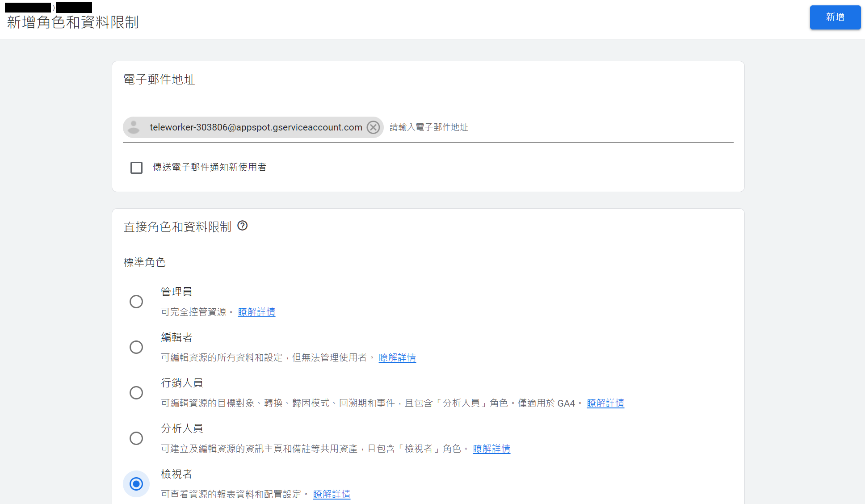Open 瞭解詳情 link for 編輯者
865x504 pixels.
click(397, 357)
